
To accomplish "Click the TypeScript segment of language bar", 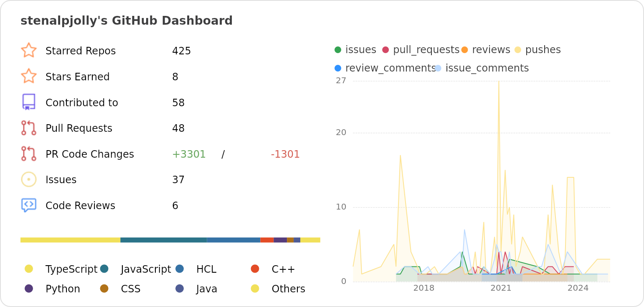I will point(70,240).
